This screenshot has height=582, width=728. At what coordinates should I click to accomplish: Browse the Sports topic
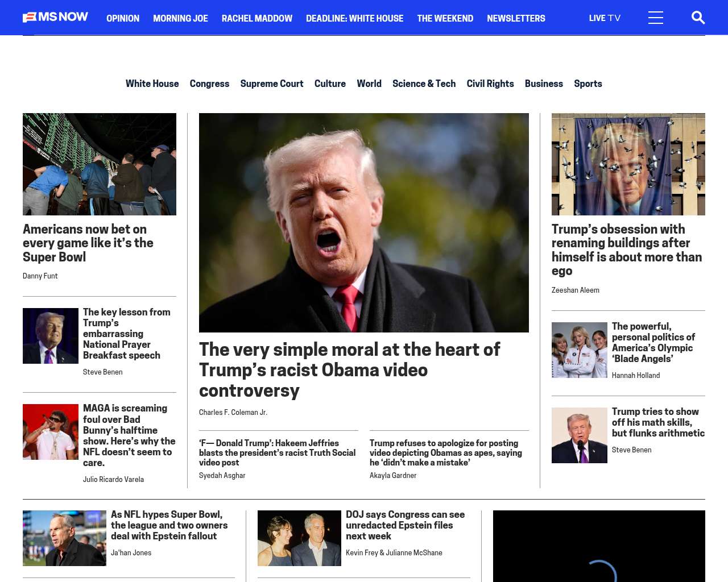point(588,84)
